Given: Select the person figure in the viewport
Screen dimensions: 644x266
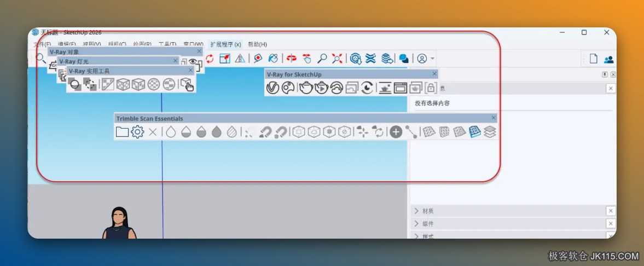Looking at the screenshot, I should coord(119,222).
